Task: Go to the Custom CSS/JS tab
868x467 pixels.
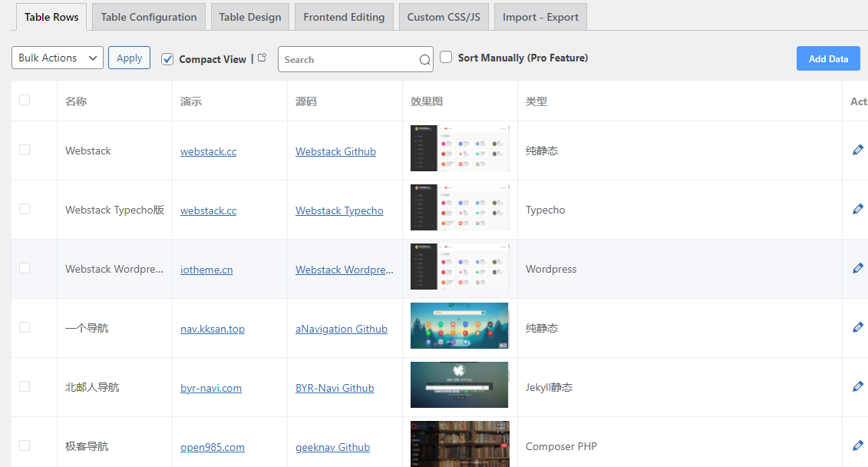Action: [443, 17]
